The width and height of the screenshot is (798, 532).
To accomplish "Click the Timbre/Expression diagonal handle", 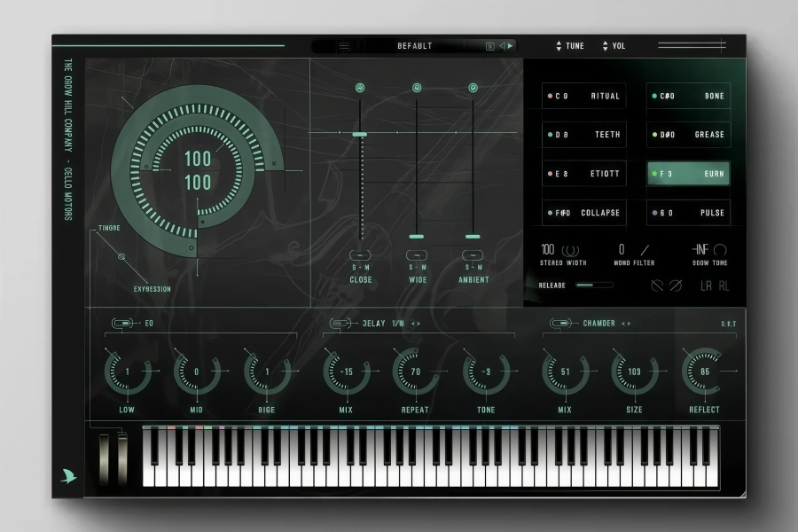I will click(121, 256).
